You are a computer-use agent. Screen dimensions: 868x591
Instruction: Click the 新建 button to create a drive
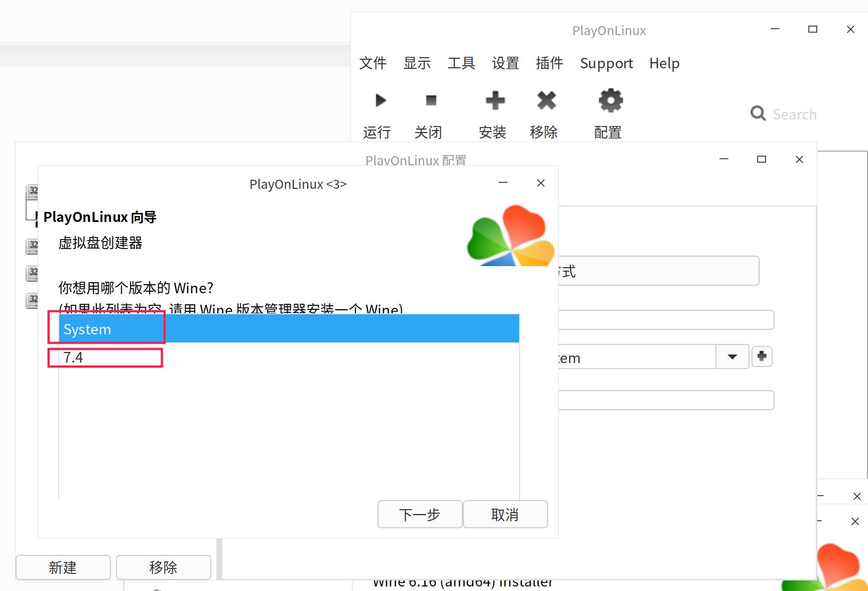(x=63, y=567)
